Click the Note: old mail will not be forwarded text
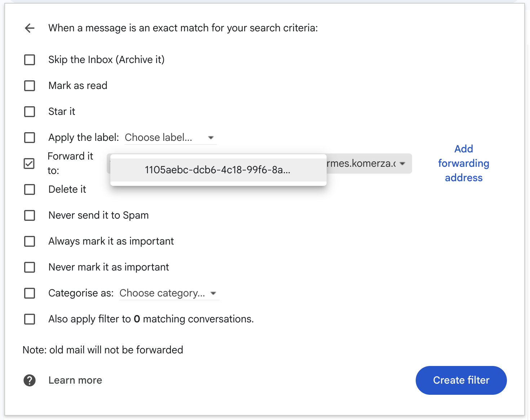This screenshot has width=530, height=420. (x=103, y=350)
